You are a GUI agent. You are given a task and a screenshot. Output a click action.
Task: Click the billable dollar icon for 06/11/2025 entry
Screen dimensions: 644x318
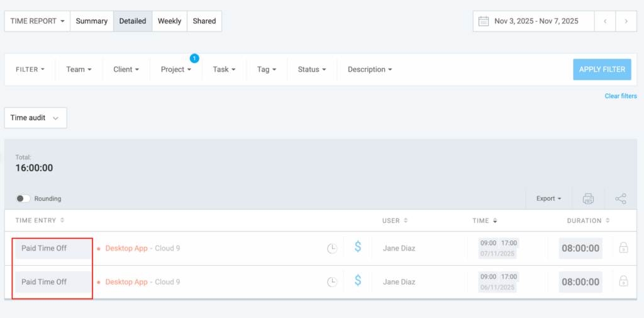pos(358,281)
